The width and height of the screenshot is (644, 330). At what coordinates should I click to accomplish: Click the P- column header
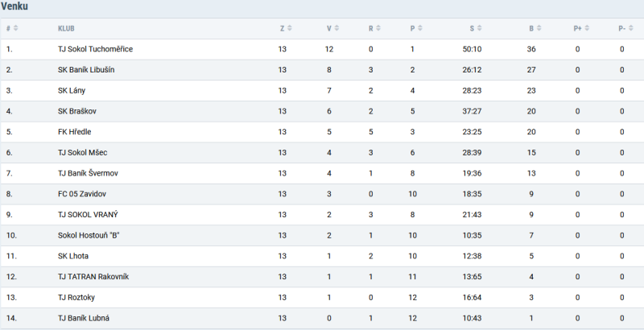tap(621, 29)
